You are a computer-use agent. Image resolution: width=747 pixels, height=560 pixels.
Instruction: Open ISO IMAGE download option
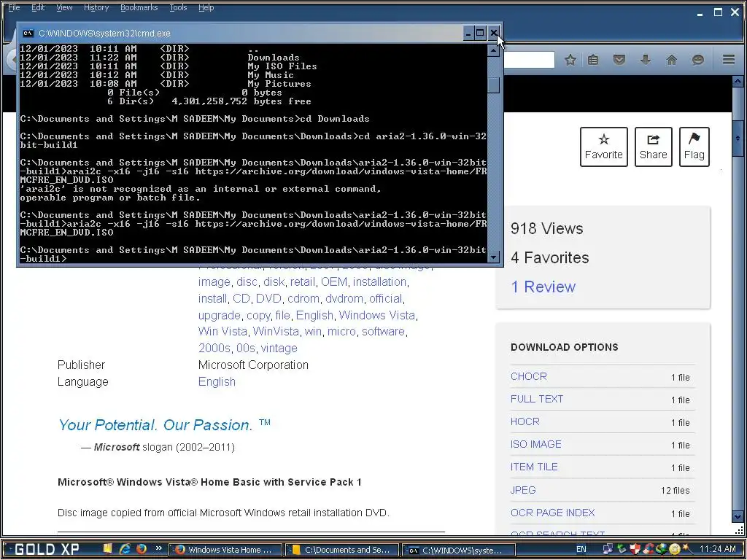tap(536, 444)
